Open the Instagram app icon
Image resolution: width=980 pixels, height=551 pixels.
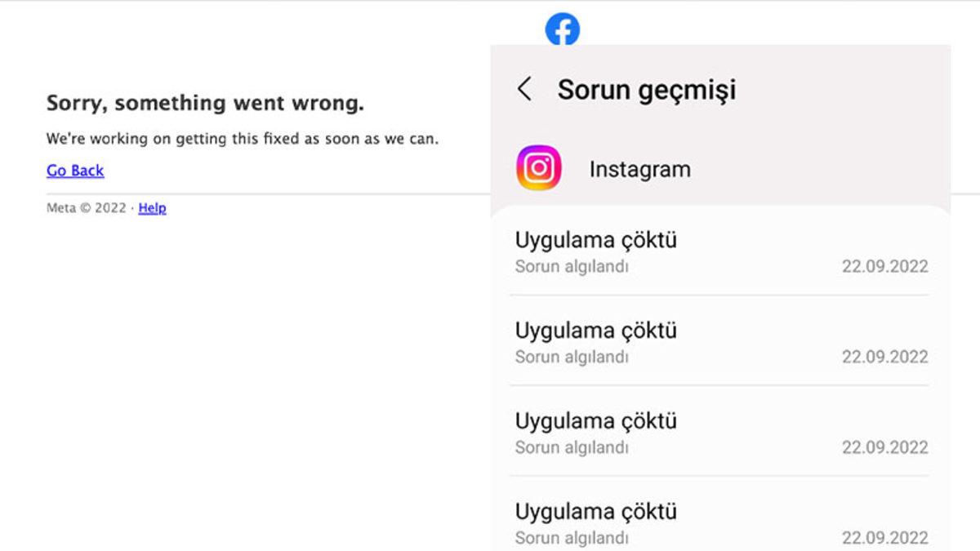pyautogui.click(x=540, y=167)
